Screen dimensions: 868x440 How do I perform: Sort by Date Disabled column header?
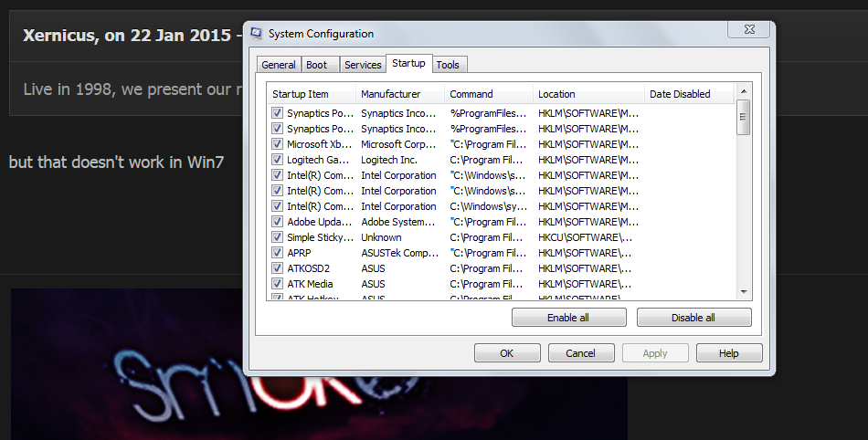coord(689,94)
